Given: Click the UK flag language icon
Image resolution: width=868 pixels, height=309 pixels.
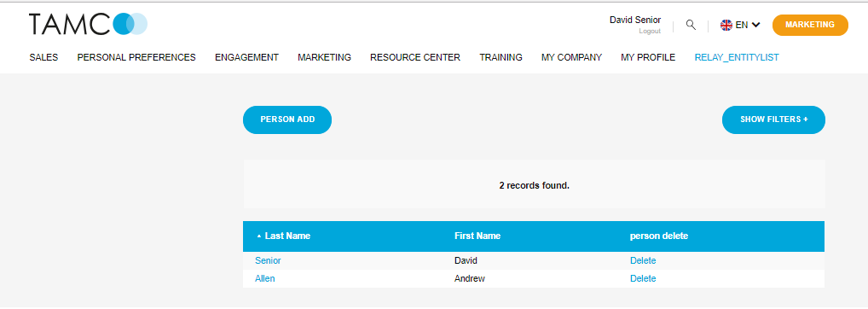Looking at the screenshot, I should pos(726,25).
